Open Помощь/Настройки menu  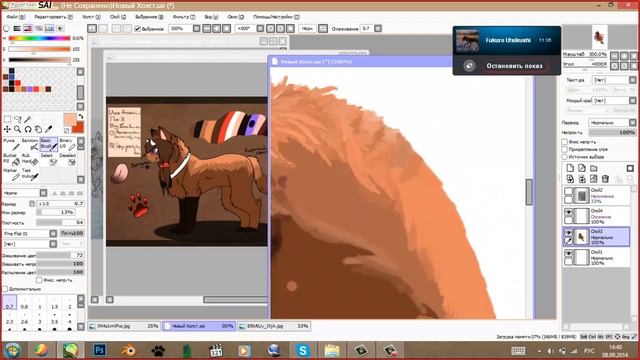coord(276,17)
